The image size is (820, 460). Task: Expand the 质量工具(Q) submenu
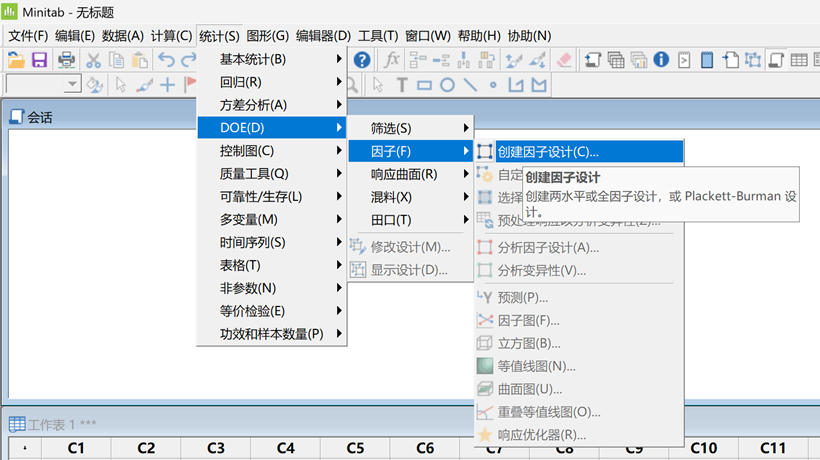[272, 174]
